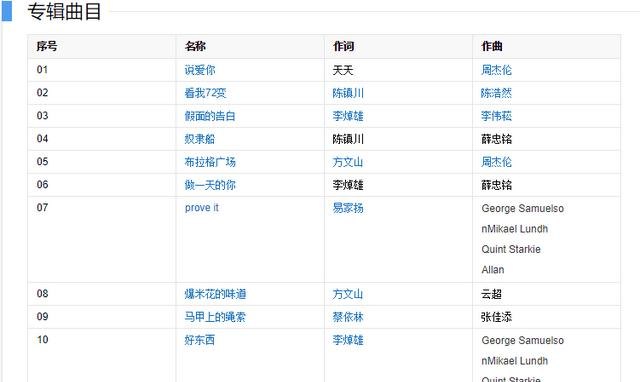
Task: Click track number 10
Action: coord(42,339)
